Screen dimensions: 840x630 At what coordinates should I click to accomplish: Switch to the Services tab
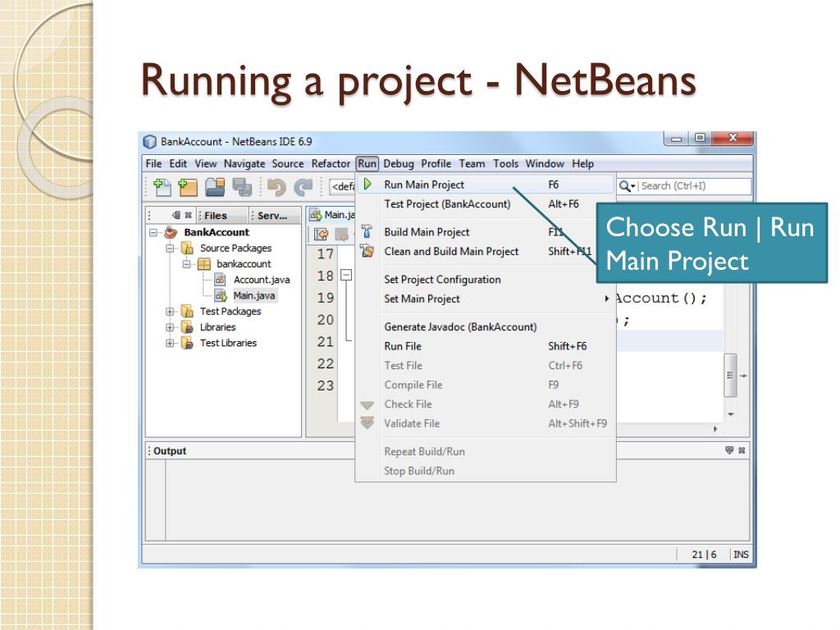274,216
